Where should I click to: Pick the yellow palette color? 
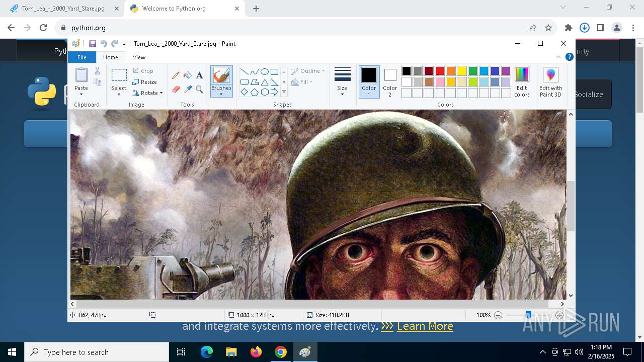462,71
